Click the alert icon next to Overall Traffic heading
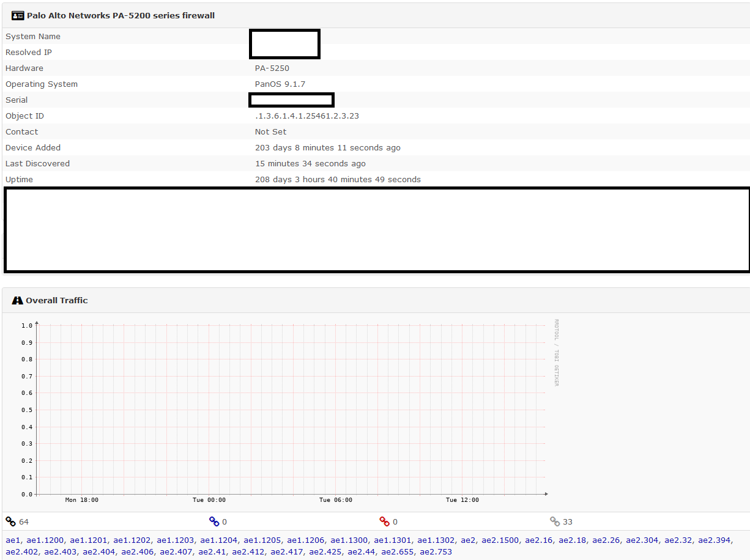750x560 pixels. (x=17, y=300)
